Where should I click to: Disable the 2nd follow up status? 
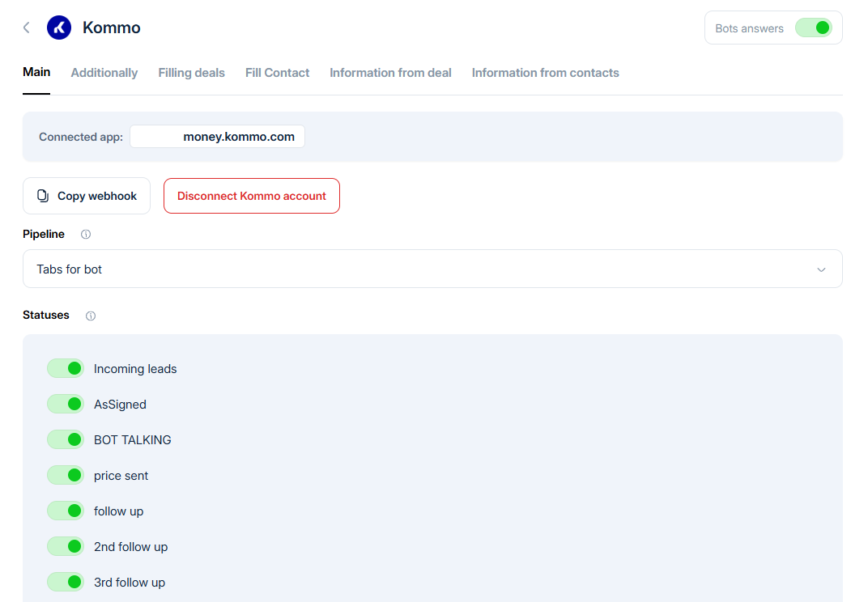[x=66, y=547]
